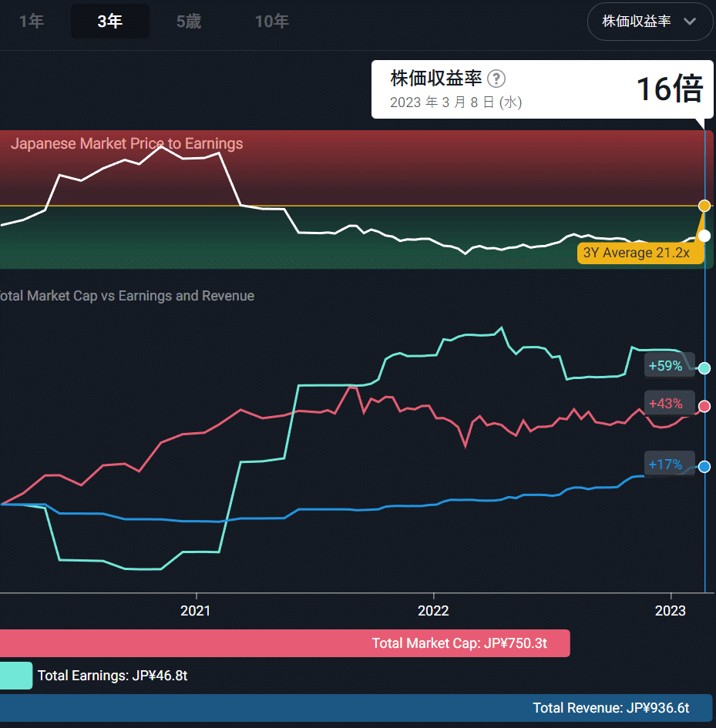This screenshot has width=716, height=728.
Task: Open the 10年 historical view
Action: (271, 21)
